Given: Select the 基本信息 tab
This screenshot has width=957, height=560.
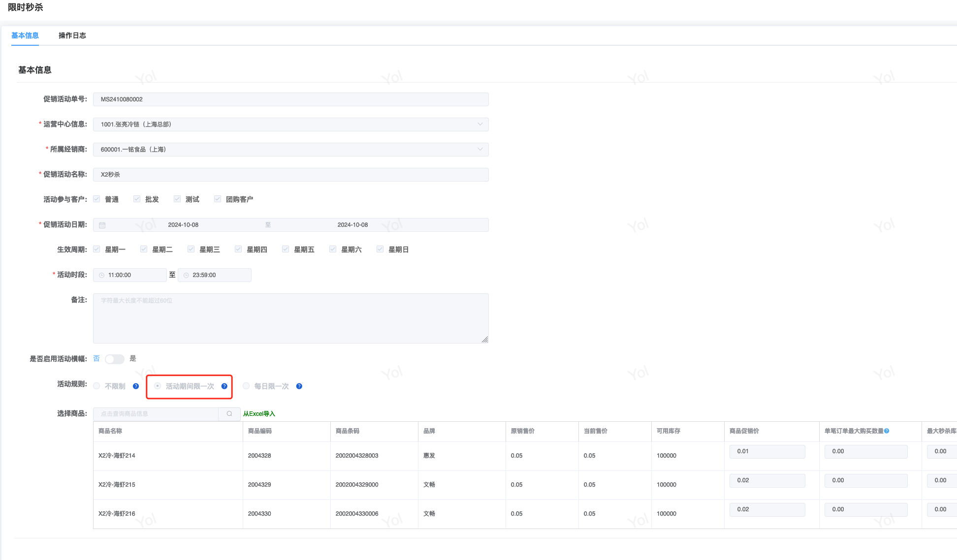Looking at the screenshot, I should coord(25,35).
